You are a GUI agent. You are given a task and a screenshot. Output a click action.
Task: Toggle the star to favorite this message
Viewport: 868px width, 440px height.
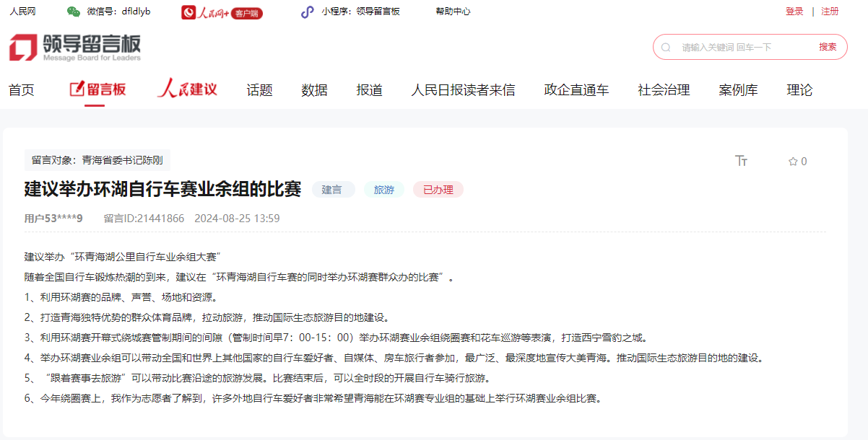(x=792, y=162)
